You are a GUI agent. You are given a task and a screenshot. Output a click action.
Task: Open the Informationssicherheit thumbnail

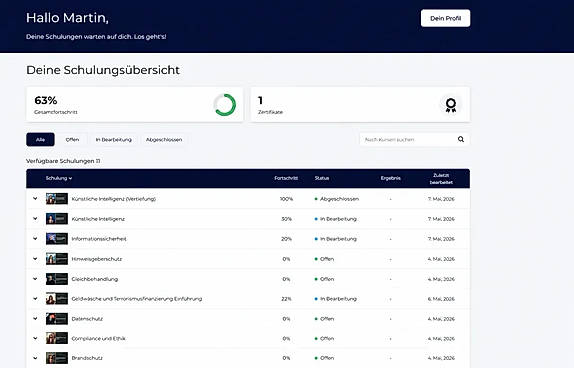pyautogui.click(x=57, y=239)
